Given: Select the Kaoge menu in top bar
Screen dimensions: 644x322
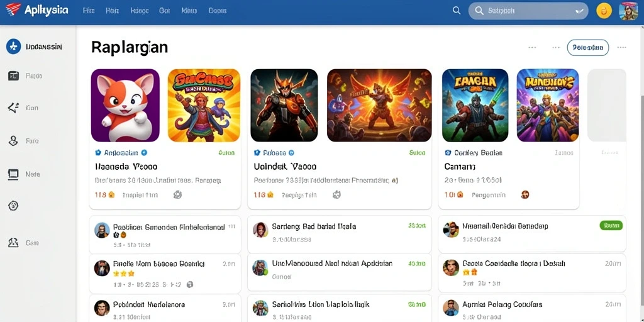Looking at the screenshot, I should click(x=139, y=11).
